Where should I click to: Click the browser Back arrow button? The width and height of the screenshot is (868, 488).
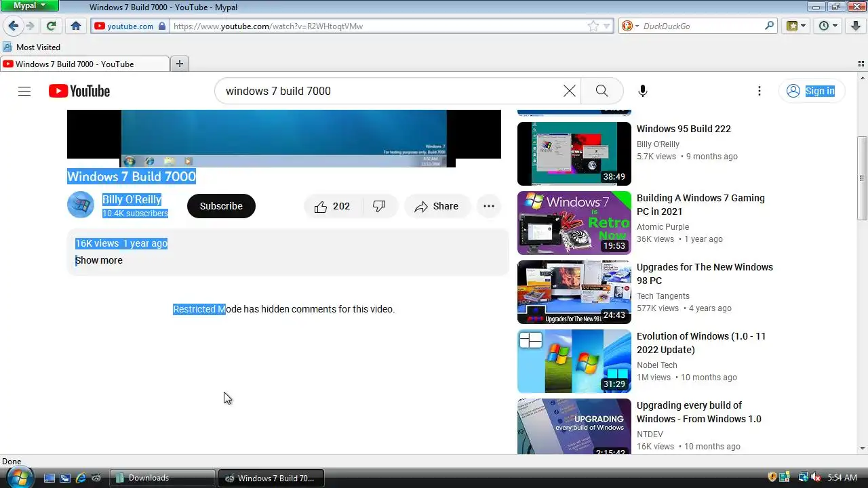point(13,26)
